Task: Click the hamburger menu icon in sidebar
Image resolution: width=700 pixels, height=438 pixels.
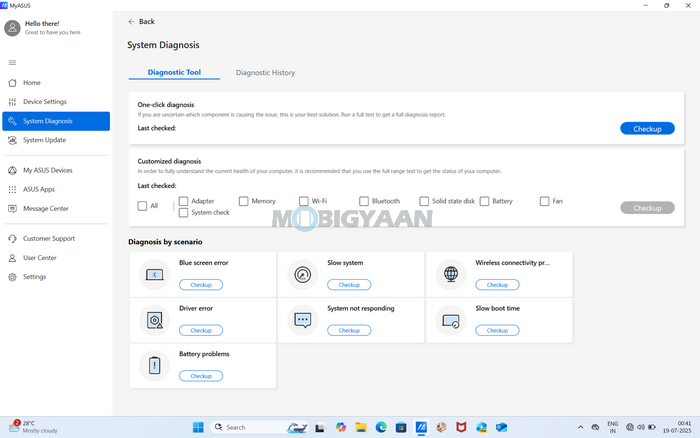Action: (x=12, y=63)
